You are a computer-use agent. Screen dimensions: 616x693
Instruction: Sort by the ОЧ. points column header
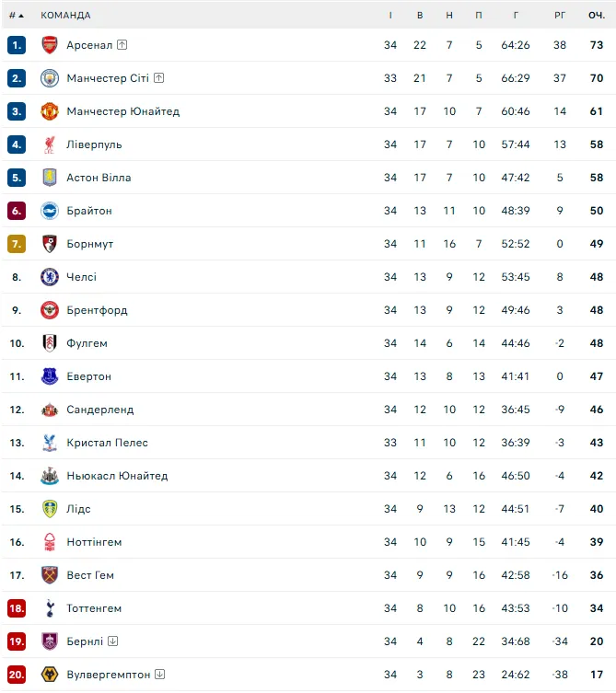(596, 16)
